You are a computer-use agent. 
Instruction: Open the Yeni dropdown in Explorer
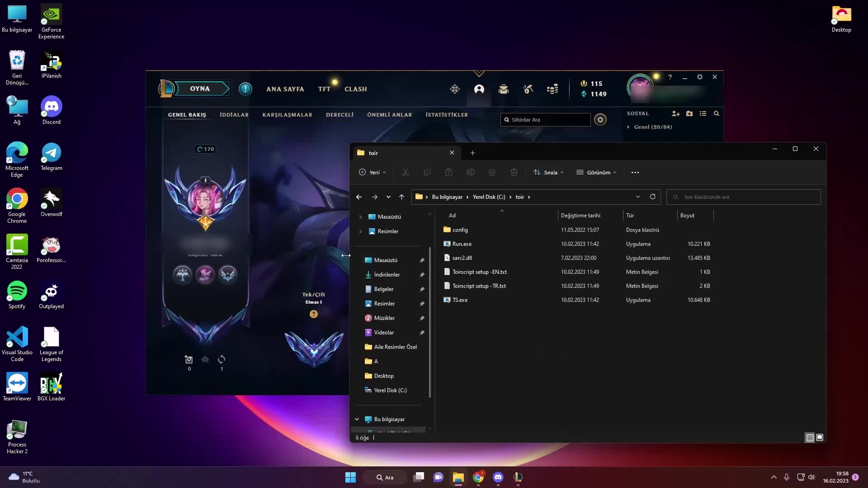click(x=373, y=172)
